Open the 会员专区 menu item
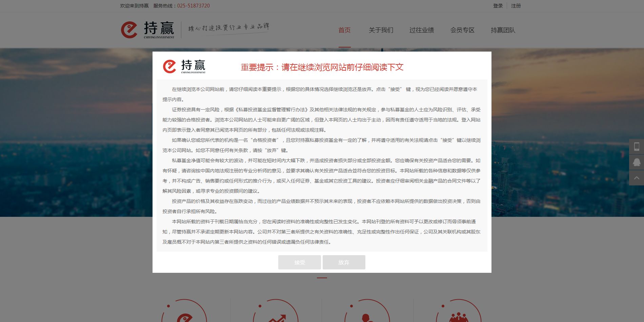This screenshot has width=644, height=322. [462, 30]
